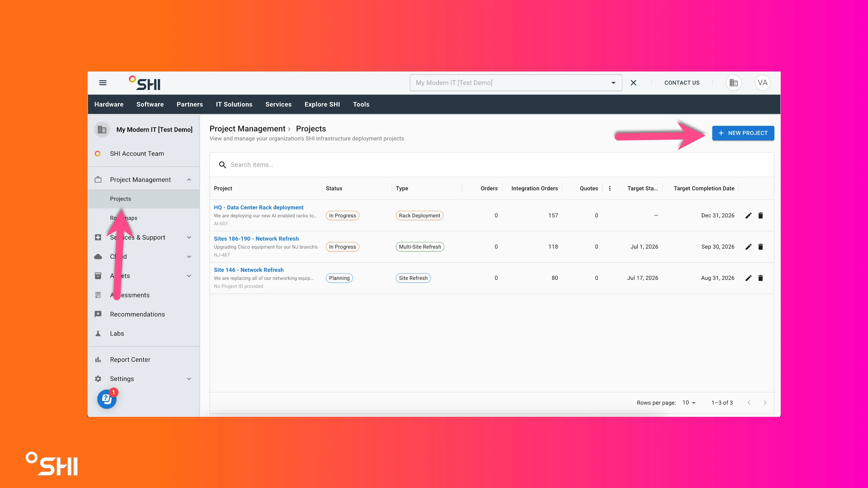Open the Explore SHI menu
The image size is (868, 488).
pyautogui.click(x=322, y=104)
